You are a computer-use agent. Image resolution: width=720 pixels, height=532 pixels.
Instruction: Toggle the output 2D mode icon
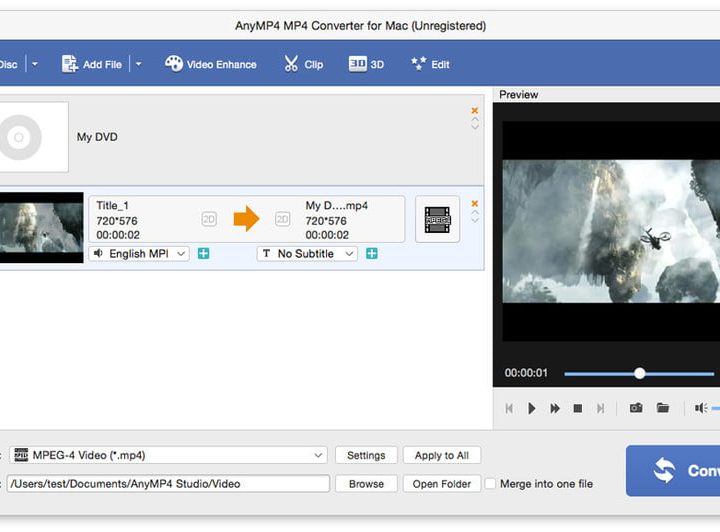(x=282, y=219)
